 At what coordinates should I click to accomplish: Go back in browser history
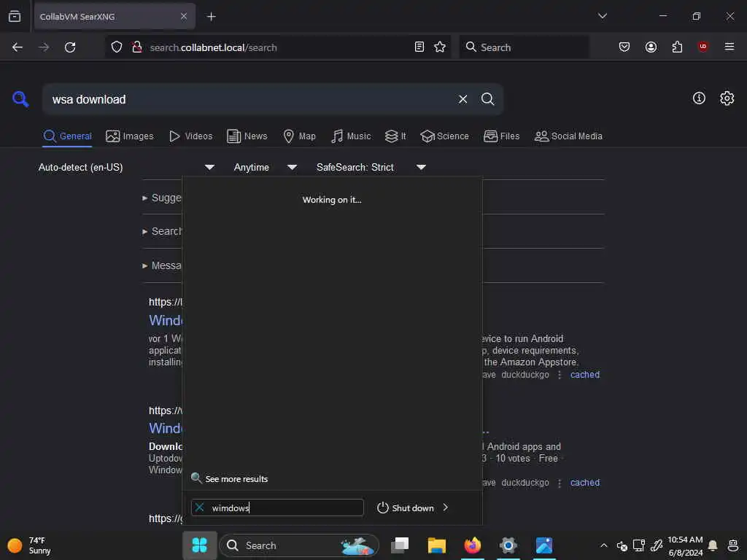(18, 47)
